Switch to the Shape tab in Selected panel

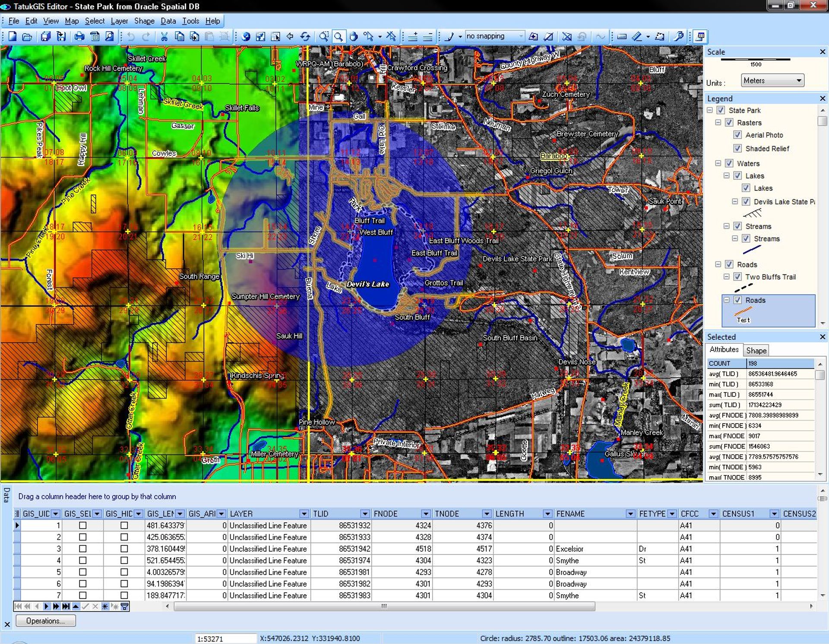756,350
